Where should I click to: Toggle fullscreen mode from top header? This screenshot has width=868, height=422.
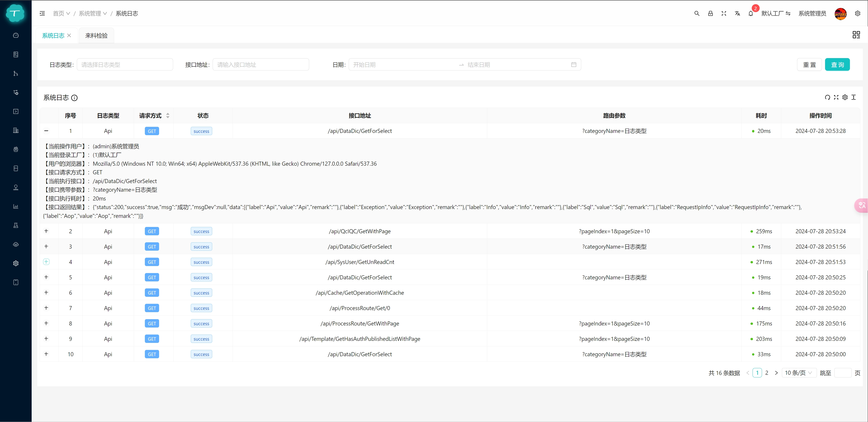pyautogui.click(x=724, y=14)
